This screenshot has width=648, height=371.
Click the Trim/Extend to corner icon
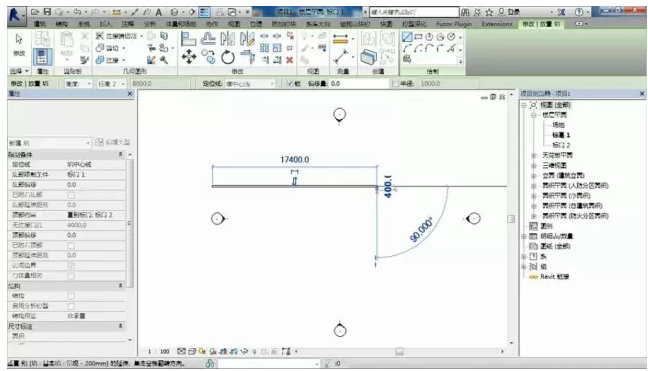(247, 57)
